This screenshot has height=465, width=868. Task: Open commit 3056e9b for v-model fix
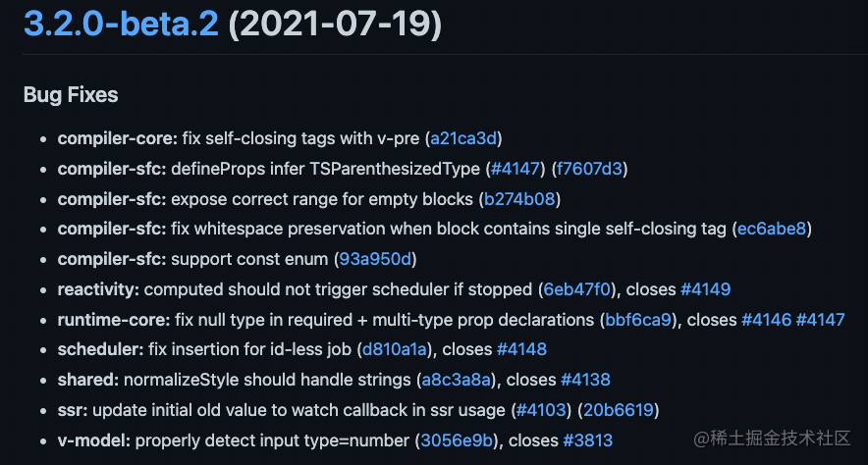coord(457,440)
